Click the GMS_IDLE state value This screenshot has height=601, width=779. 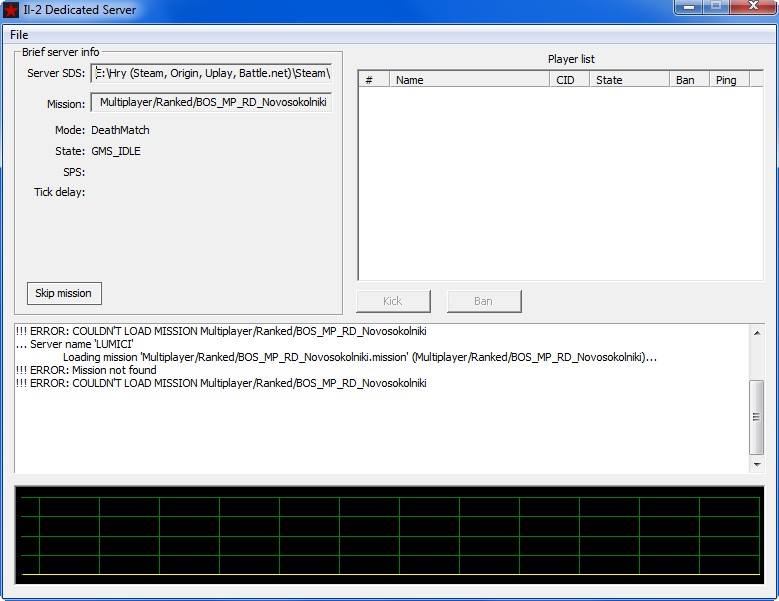(116, 151)
